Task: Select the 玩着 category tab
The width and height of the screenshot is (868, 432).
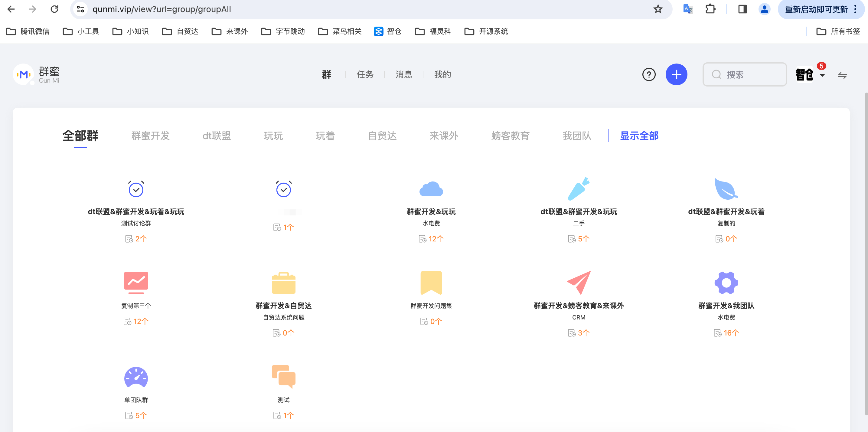Action: point(325,136)
